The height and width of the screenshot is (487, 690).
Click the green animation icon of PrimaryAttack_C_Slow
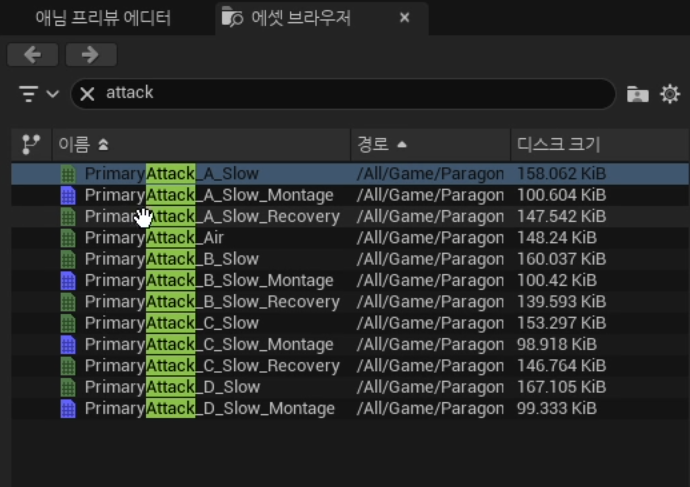coord(68,323)
